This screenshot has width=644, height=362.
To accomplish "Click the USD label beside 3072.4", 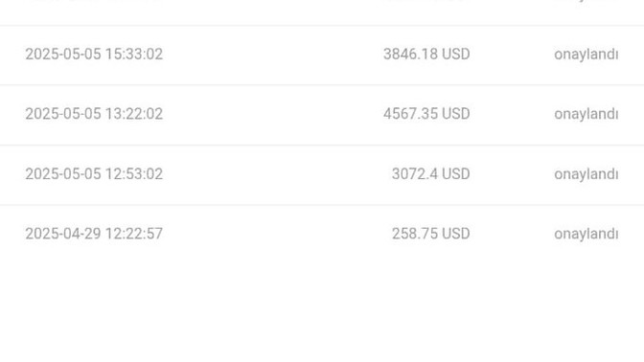I will tap(456, 173).
